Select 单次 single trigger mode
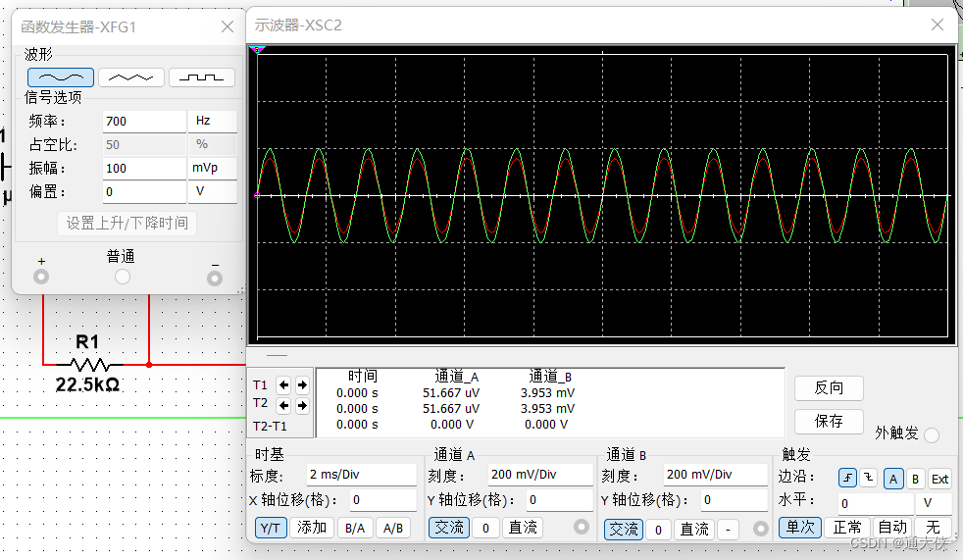This screenshot has height=560, width=963. [800, 528]
